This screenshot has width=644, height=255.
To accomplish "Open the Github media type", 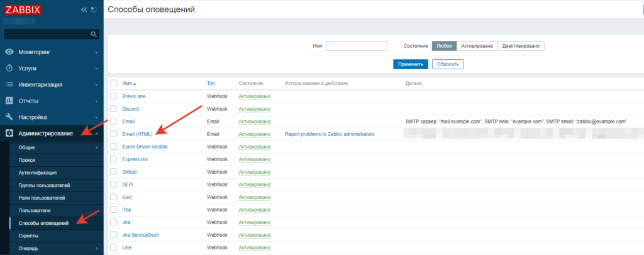I will coord(130,172).
